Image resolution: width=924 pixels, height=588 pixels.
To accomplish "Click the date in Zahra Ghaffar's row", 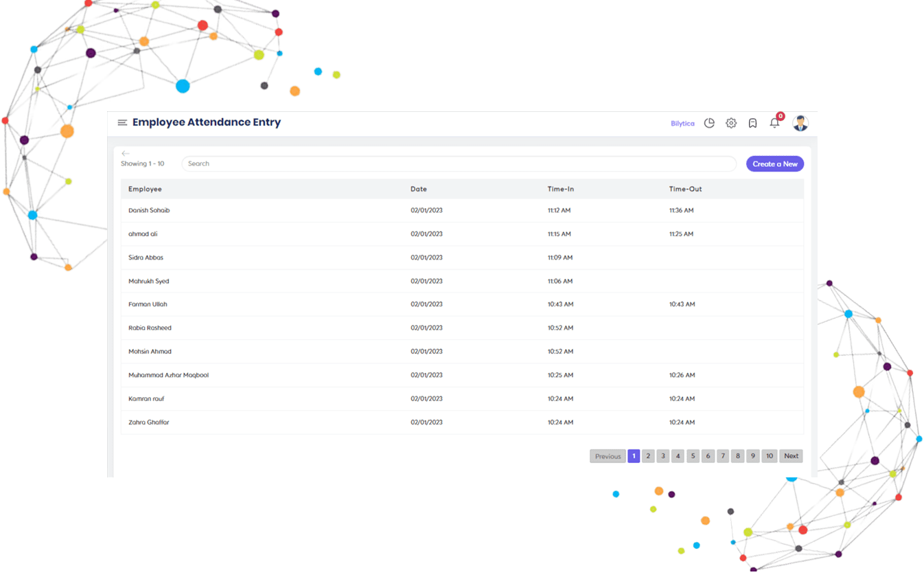I will pyautogui.click(x=427, y=422).
